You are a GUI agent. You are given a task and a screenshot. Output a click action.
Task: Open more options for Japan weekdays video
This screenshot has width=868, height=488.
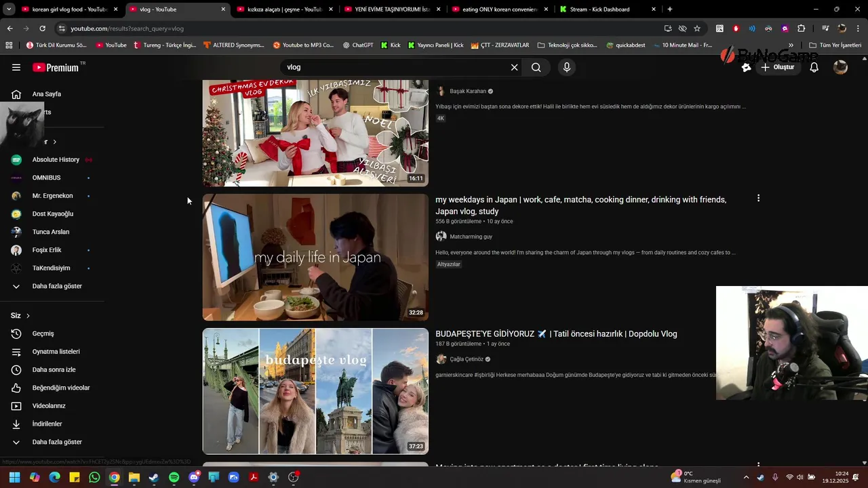click(x=758, y=199)
